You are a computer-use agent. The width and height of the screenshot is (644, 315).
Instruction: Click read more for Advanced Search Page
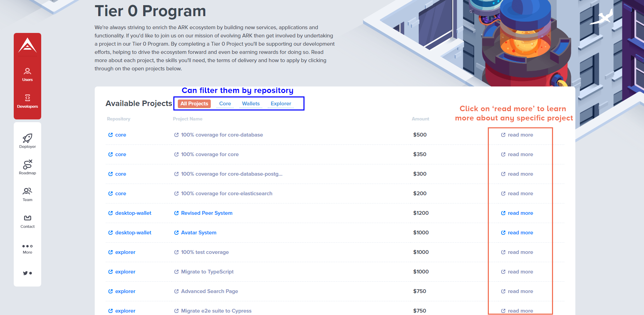[x=517, y=291]
